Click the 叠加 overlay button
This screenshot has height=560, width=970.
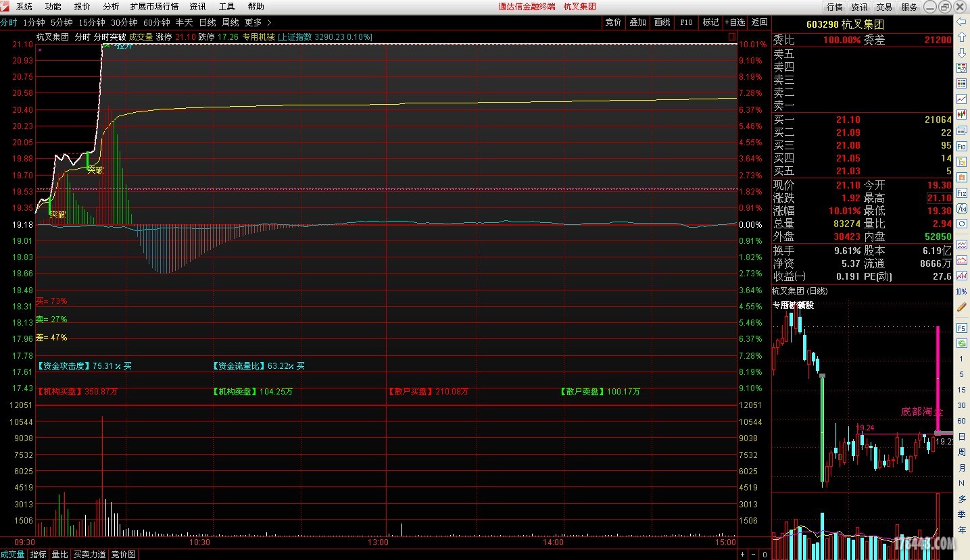click(637, 22)
